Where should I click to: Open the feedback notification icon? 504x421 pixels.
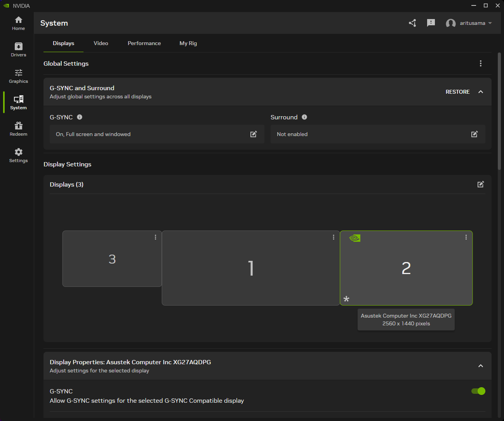pyautogui.click(x=431, y=23)
